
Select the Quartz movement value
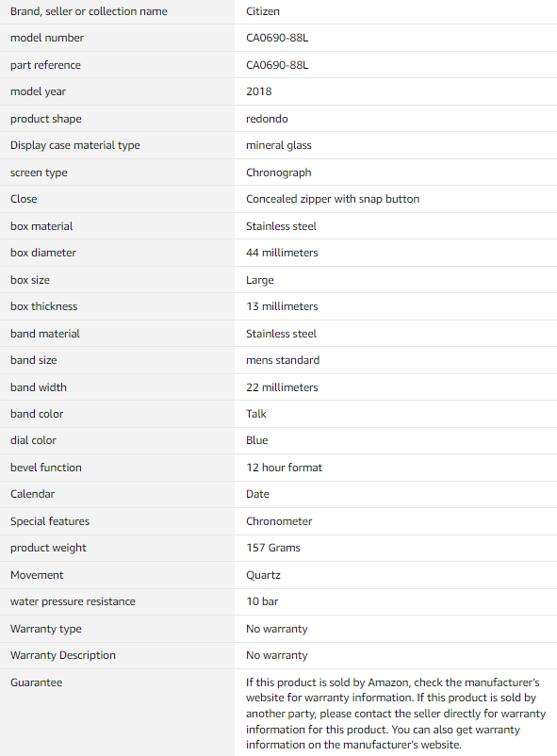pyautogui.click(x=263, y=575)
